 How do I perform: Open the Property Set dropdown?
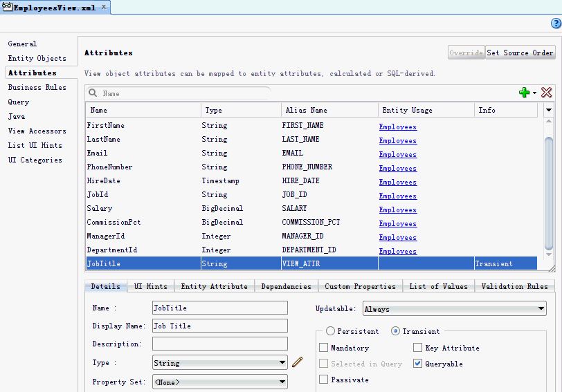click(x=219, y=382)
